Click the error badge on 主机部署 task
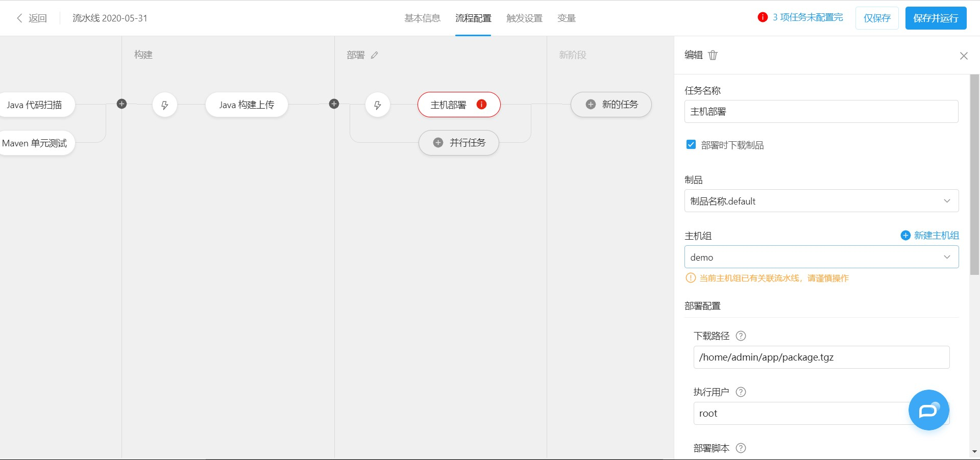The width and height of the screenshot is (980, 460). tap(480, 104)
